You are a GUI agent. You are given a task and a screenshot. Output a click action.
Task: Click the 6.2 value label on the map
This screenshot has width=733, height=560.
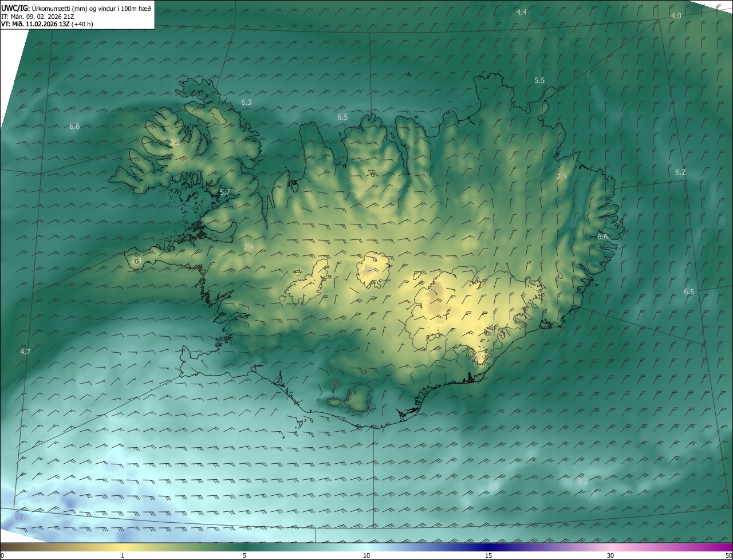pos(680,172)
